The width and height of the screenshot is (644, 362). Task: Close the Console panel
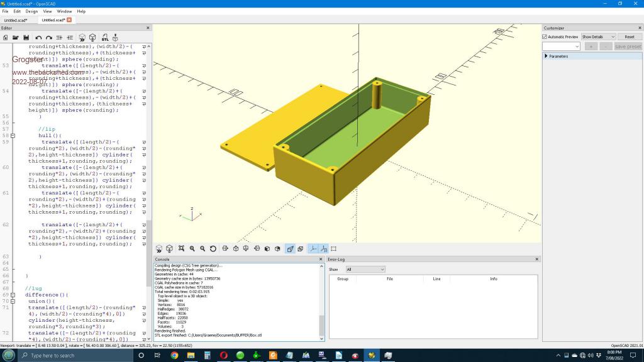coord(321,259)
